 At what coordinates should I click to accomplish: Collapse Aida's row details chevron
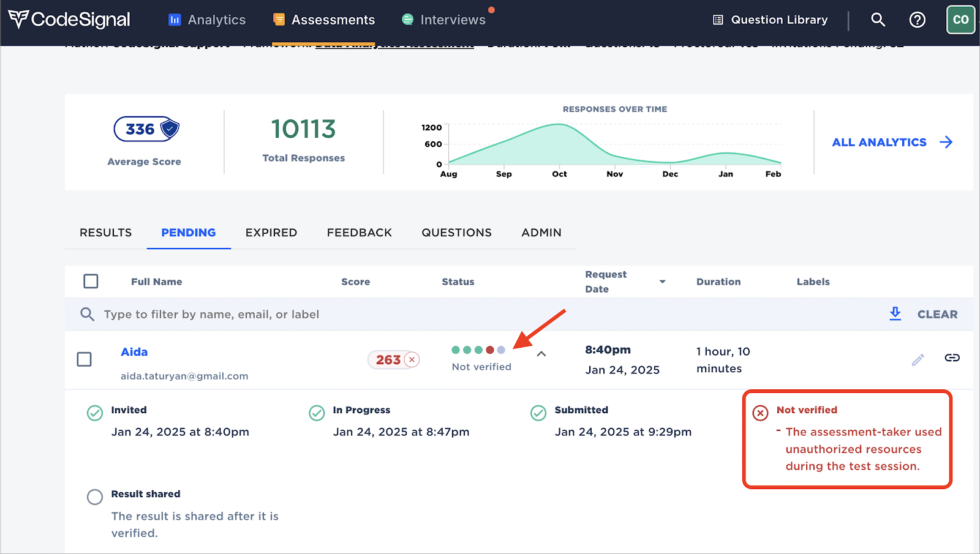pos(541,354)
